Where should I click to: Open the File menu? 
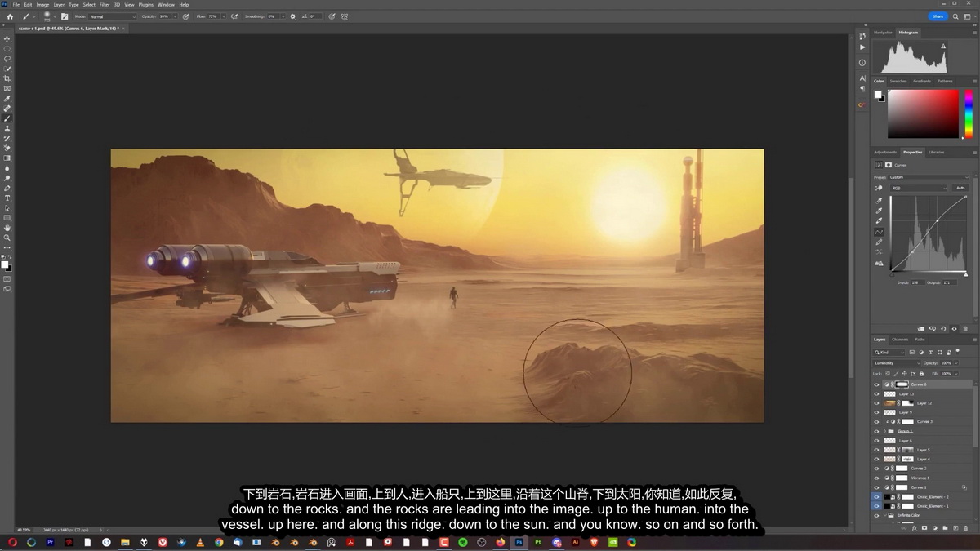point(16,5)
